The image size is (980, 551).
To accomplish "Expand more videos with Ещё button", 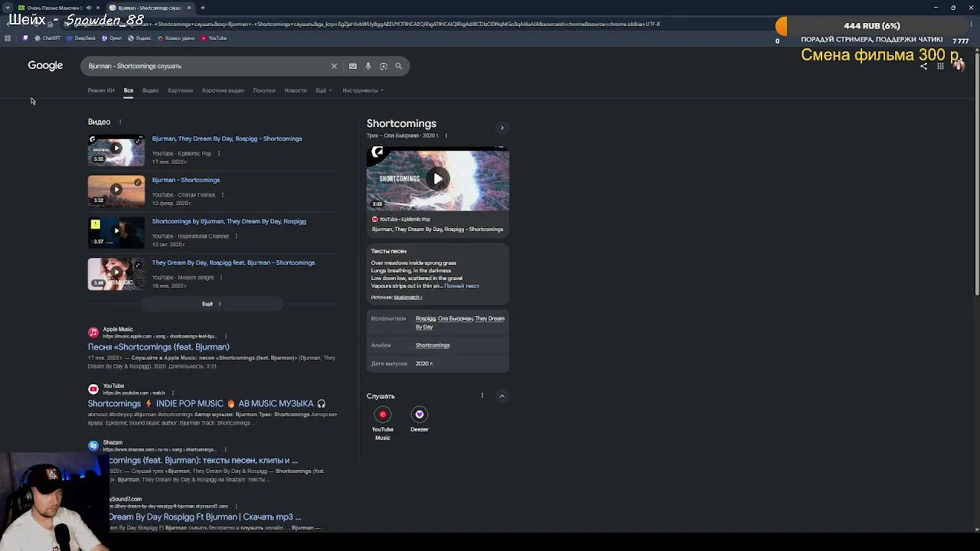I will pyautogui.click(x=212, y=304).
